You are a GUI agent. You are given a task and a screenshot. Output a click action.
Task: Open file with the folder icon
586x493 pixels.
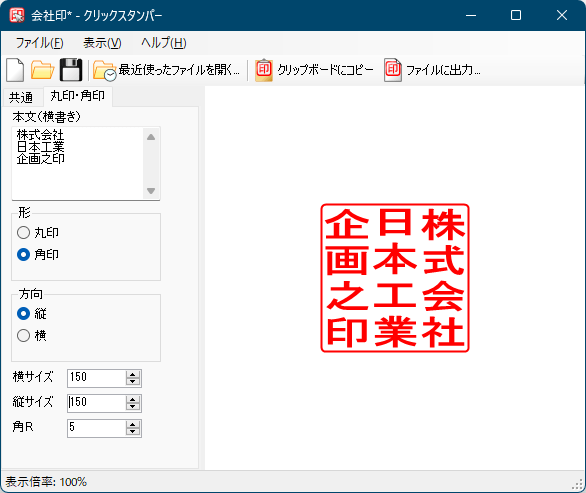tap(42, 70)
